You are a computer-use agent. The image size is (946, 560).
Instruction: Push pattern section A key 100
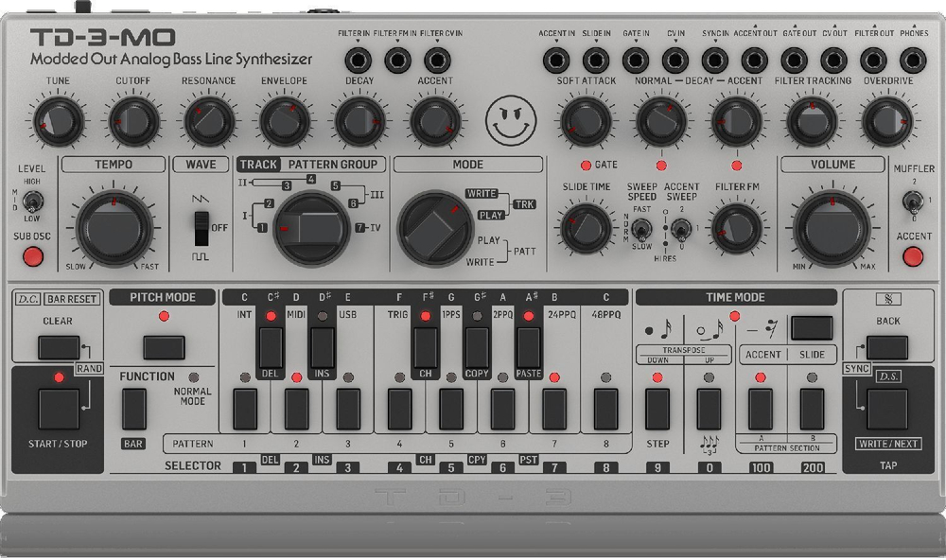(x=761, y=410)
